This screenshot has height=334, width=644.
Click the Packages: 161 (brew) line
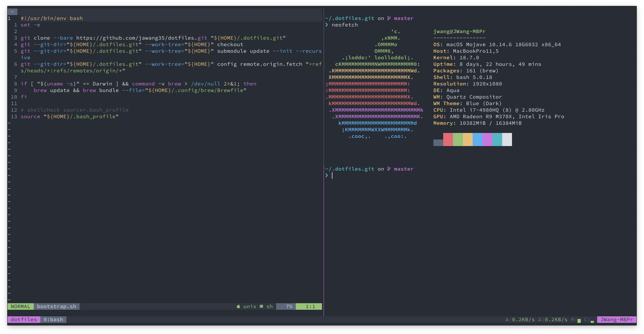[466, 71]
